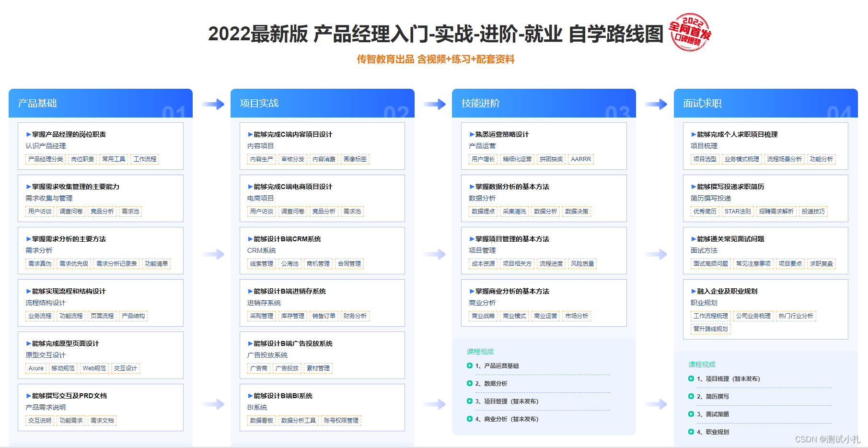Click the 产品需求说明 subtitle
This screenshot has height=448, width=868.
(46, 407)
